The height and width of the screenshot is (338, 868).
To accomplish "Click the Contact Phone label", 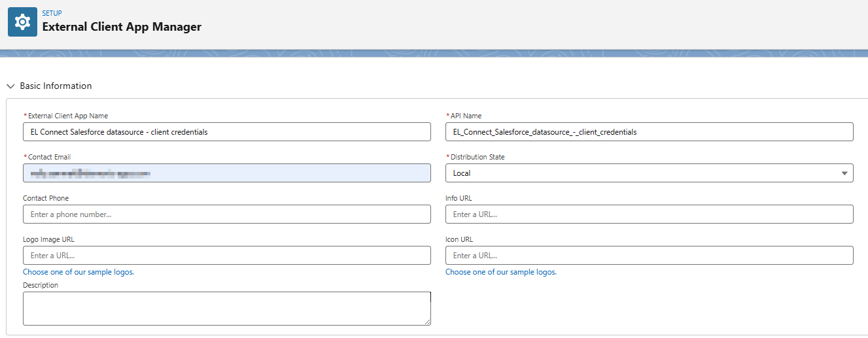I will tap(46, 198).
